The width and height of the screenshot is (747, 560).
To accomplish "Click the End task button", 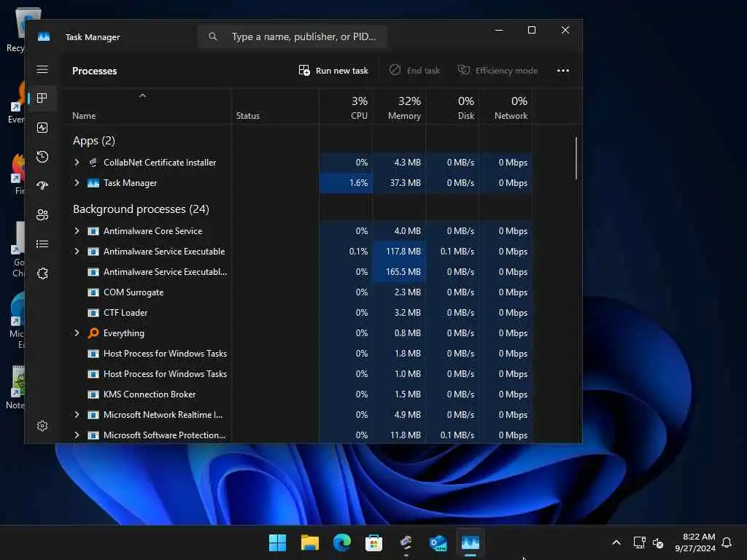I will click(414, 71).
